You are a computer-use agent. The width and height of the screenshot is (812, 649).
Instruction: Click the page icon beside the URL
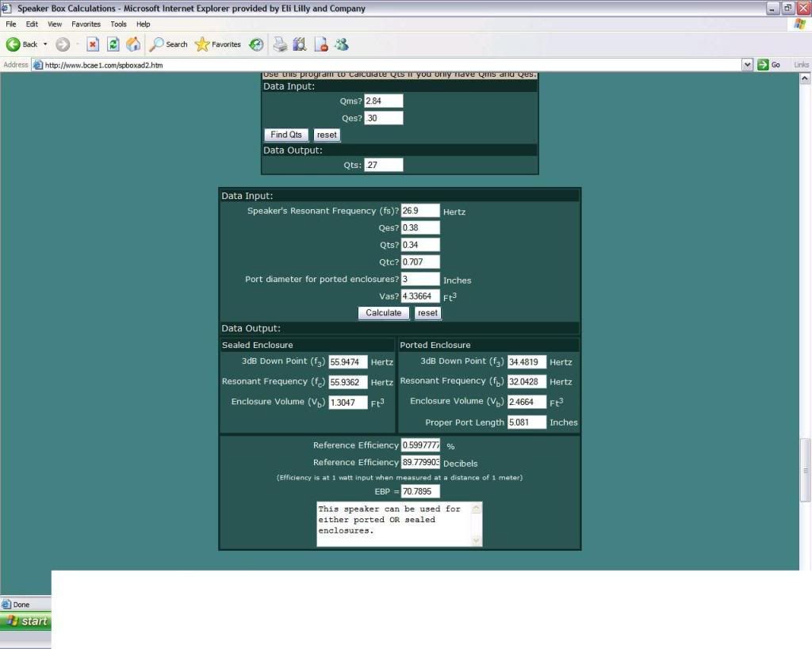click(x=38, y=65)
